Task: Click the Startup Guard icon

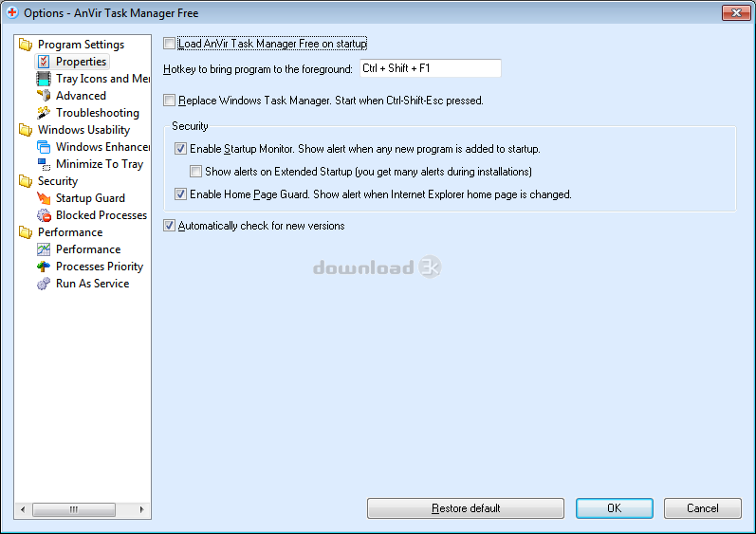Action: pos(44,198)
